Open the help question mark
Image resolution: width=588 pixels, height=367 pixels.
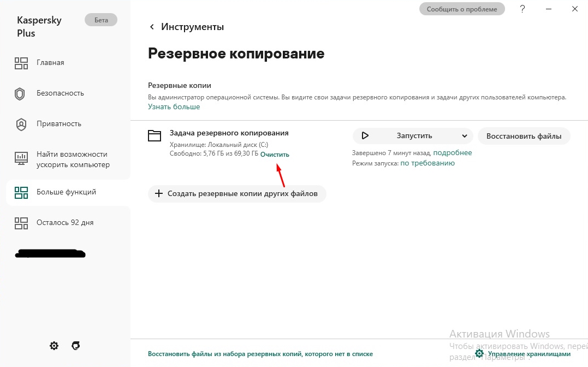pyautogui.click(x=522, y=9)
